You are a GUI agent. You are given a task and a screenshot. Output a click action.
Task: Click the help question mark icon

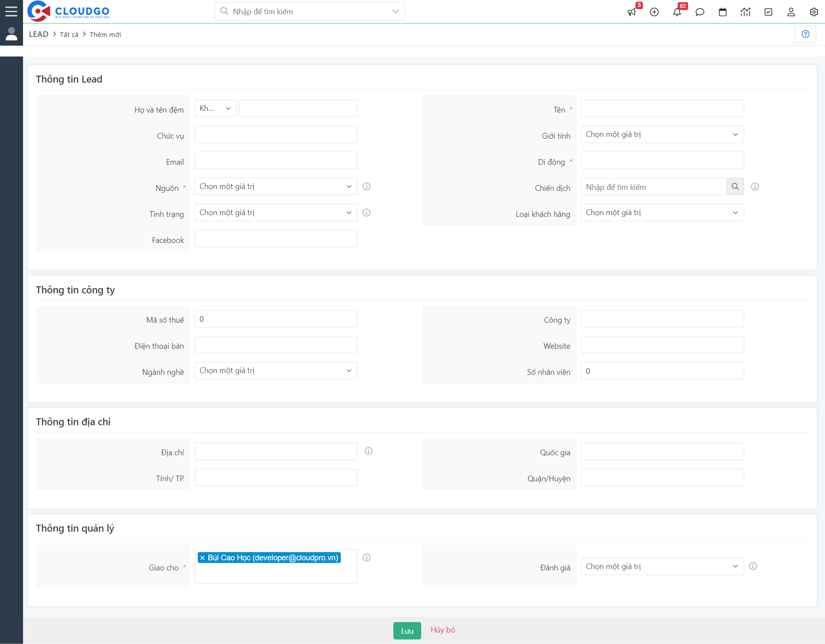805,34
